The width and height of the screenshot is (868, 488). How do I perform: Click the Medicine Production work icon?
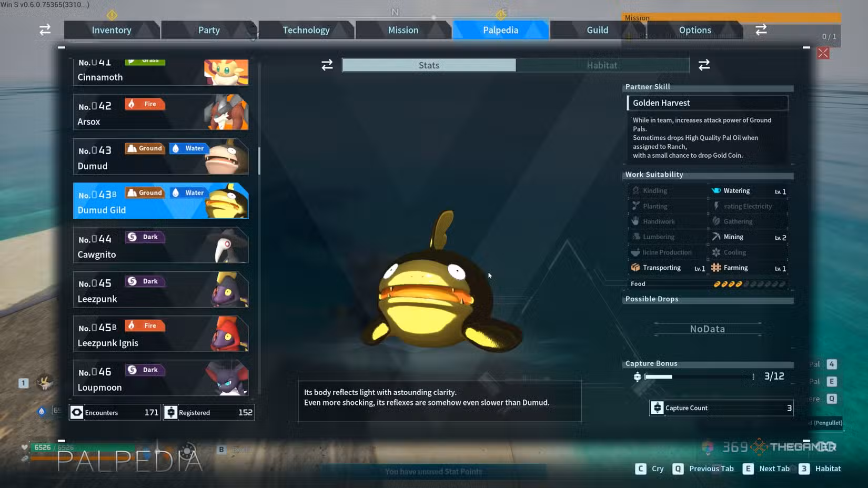[x=636, y=252]
